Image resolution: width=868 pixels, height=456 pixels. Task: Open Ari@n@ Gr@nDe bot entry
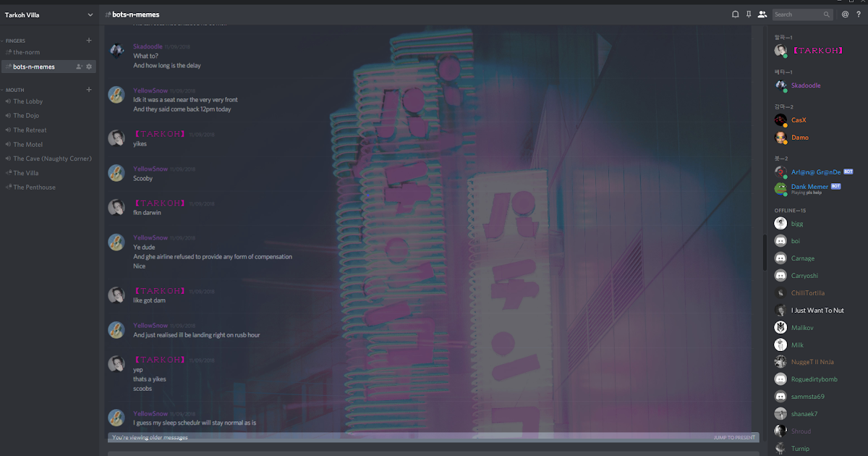(817, 172)
